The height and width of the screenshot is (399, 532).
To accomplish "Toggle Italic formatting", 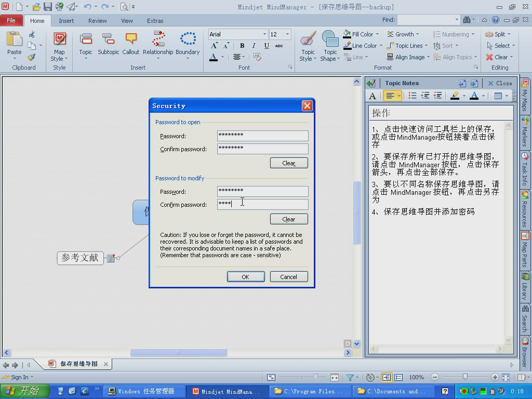I will tap(254, 46).
